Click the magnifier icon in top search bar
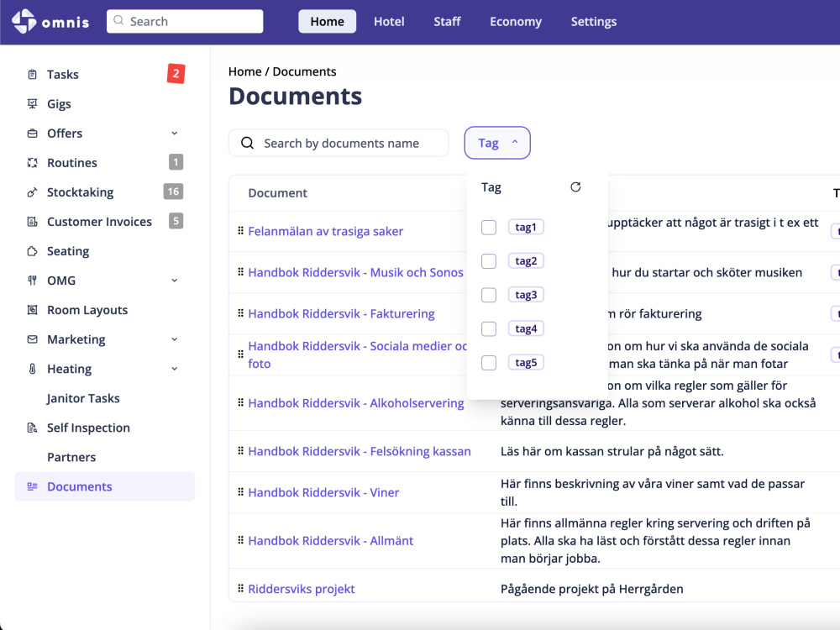Viewport: 840px width, 630px height. 119,21
